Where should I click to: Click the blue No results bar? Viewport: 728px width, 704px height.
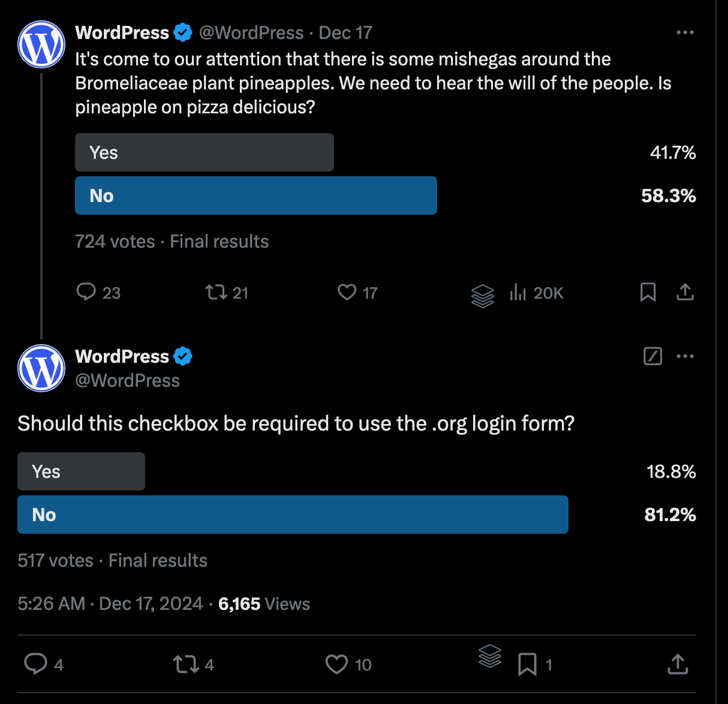click(x=255, y=195)
